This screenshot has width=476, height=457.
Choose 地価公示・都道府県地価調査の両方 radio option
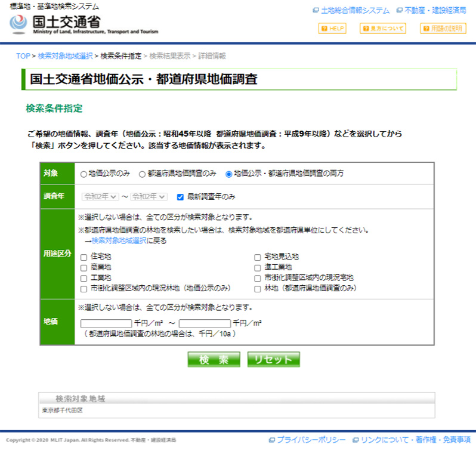[x=228, y=174]
